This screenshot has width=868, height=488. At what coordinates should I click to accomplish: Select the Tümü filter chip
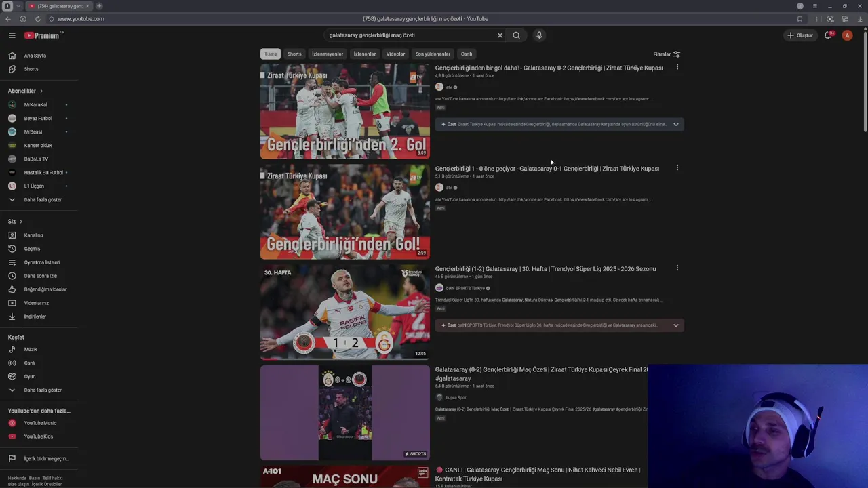pyautogui.click(x=271, y=54)
